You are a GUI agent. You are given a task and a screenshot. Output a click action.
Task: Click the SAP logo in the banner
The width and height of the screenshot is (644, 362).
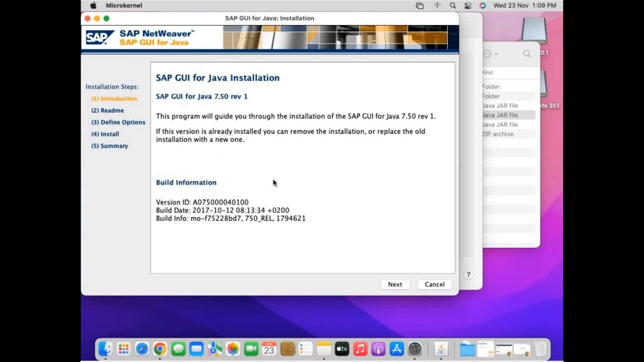pyautogui.click(x=100, y=38)
